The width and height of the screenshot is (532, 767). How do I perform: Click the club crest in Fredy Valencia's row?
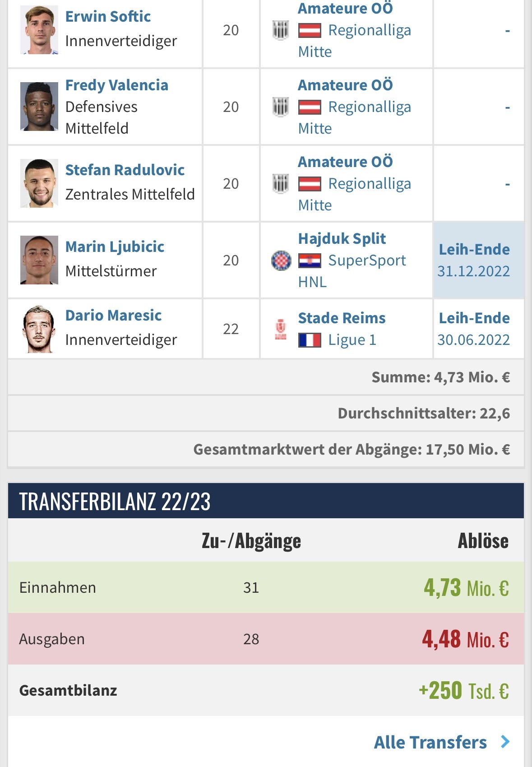point(281,107)
